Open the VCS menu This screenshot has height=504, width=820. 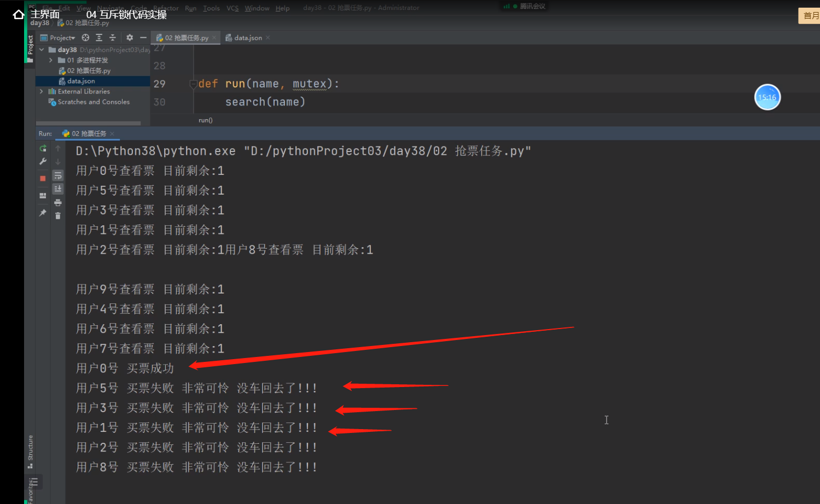coord(232,8)
